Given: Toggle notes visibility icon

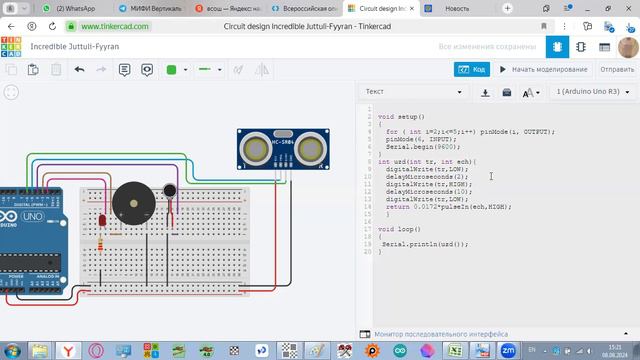Looking at the screenshot, I should click(x=147, y=70).
